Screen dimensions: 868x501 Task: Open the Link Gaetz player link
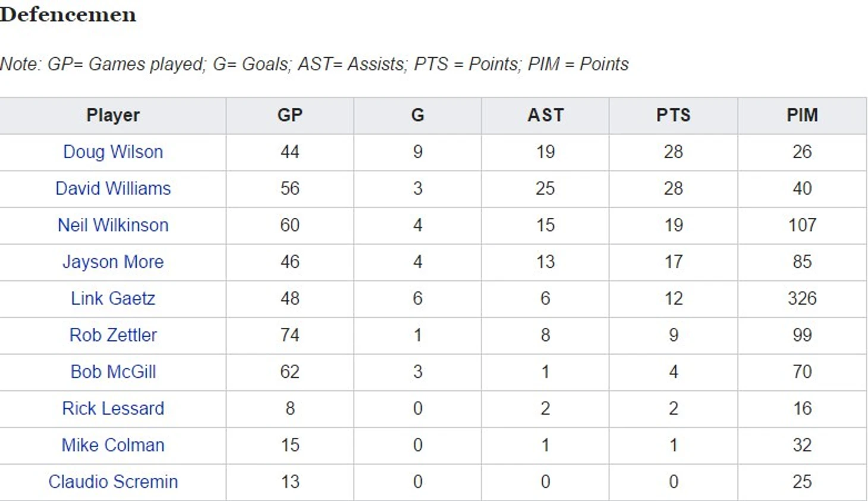click(113, 299)
